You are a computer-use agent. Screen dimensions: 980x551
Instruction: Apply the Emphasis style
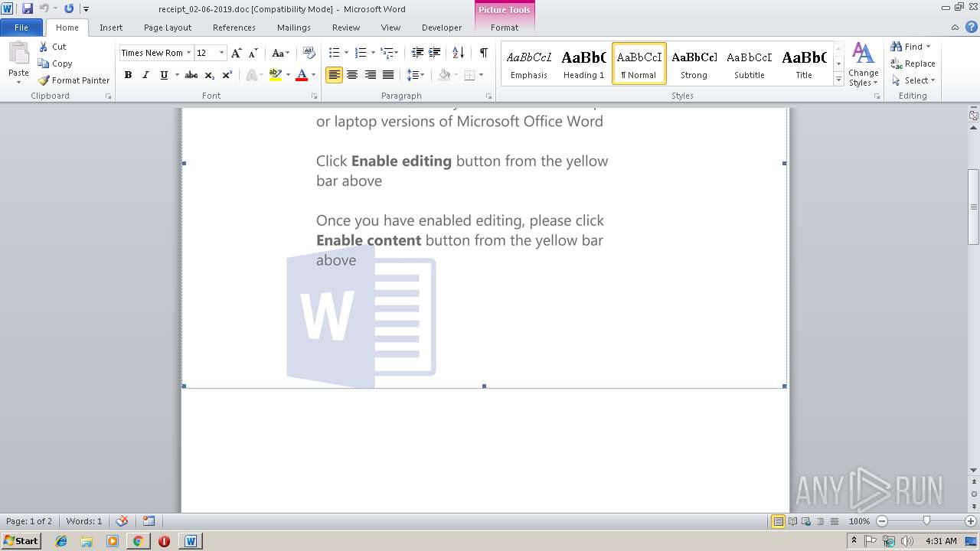pyautogui.click(x=529, y=64)
